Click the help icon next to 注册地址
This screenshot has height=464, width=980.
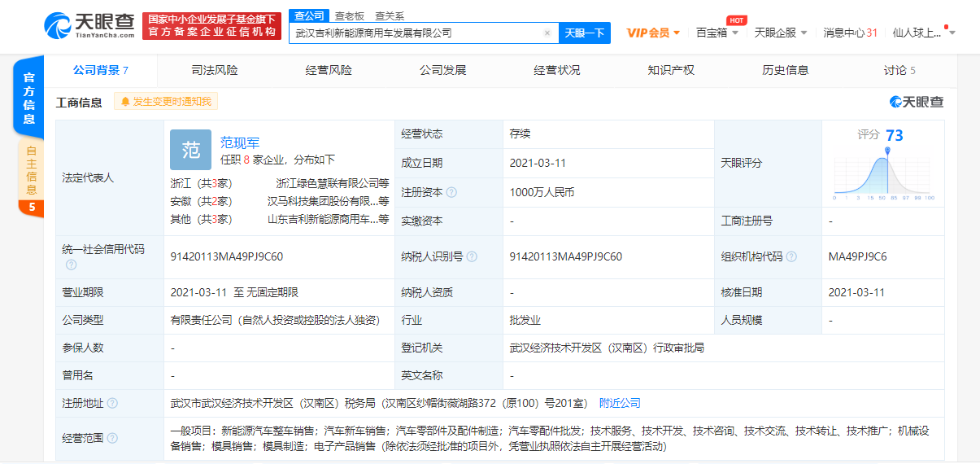[112, 403]
